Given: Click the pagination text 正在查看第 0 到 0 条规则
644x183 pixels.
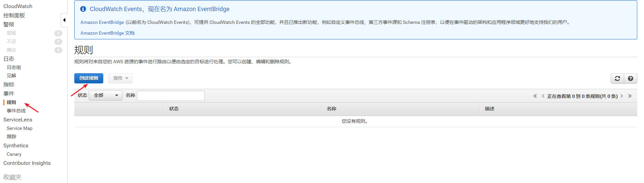Looking at the screenshot, I should [582, 96].
